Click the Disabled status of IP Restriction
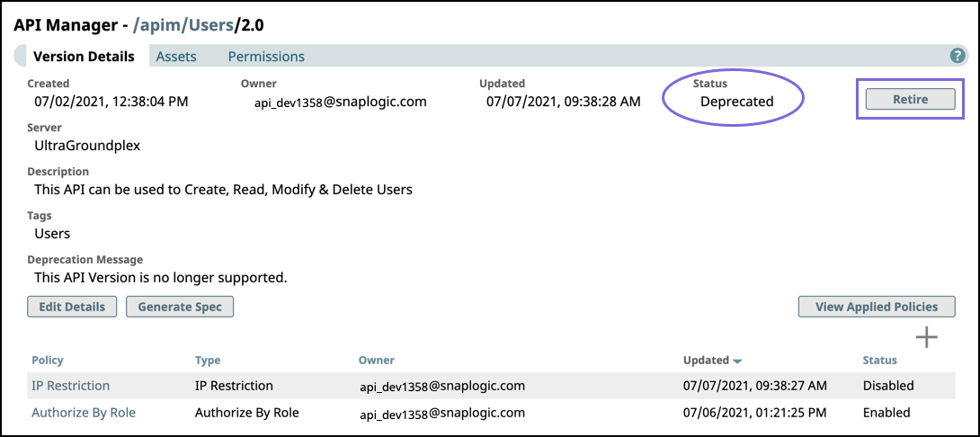 888,386
